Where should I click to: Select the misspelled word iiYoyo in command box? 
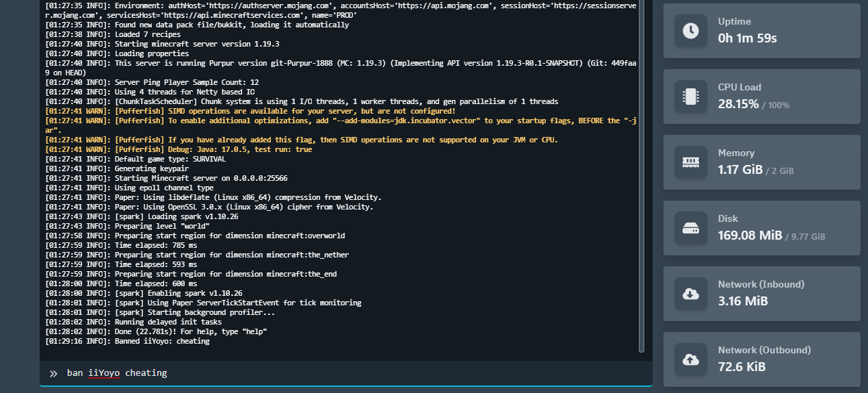click(x=104, y=373)
